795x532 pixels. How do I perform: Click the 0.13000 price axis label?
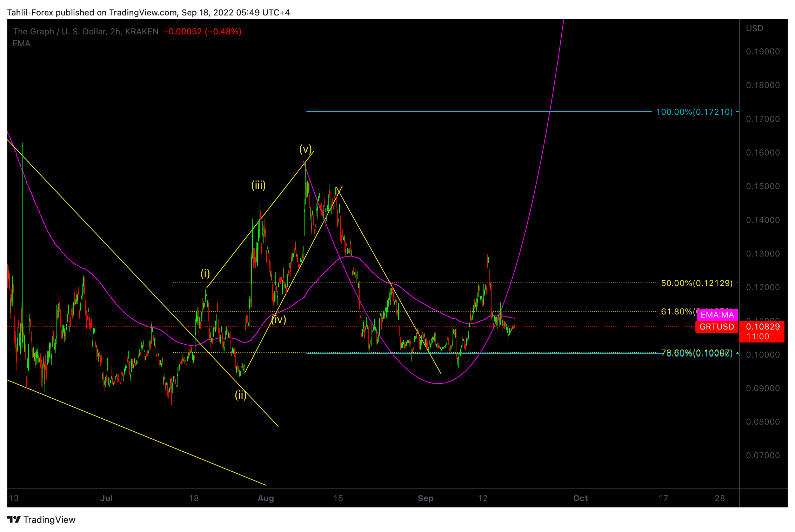[763, 254]
